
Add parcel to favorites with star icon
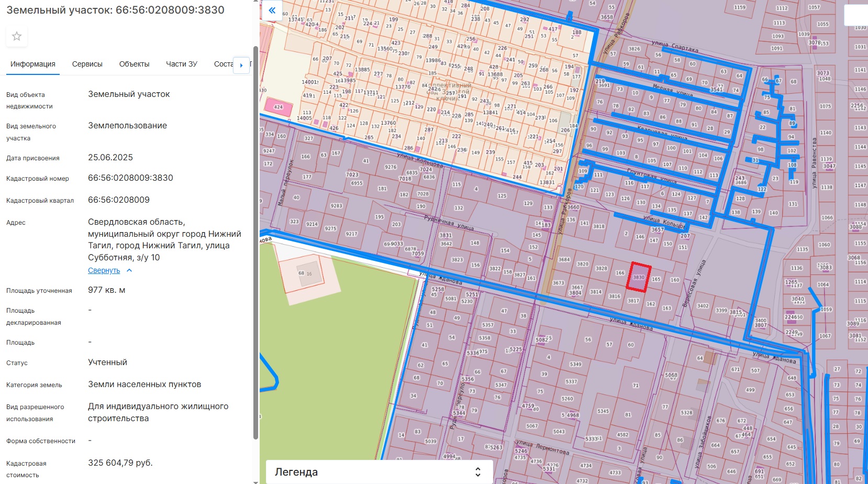(17, 36)
